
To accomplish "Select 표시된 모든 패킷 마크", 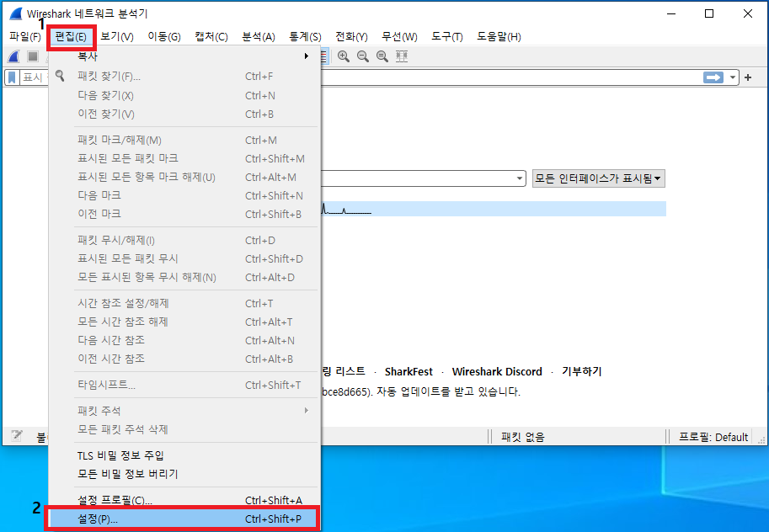I will [184, 158].
